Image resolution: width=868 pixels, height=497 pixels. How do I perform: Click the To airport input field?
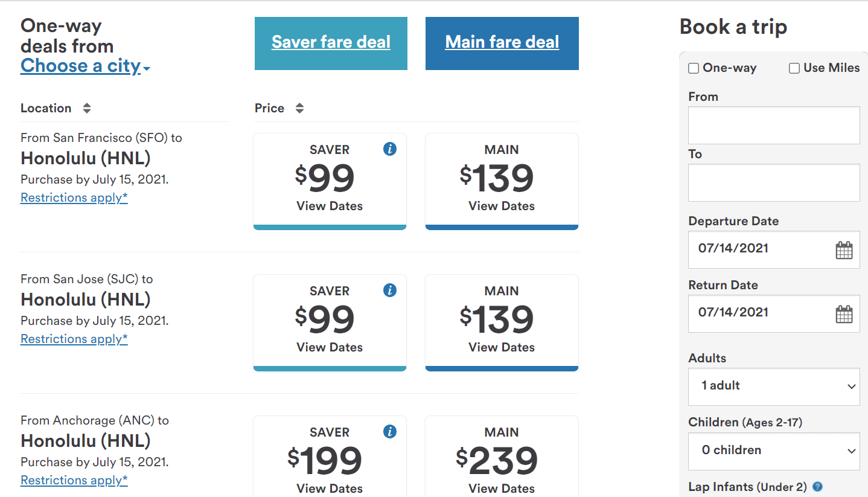(774, 182)
